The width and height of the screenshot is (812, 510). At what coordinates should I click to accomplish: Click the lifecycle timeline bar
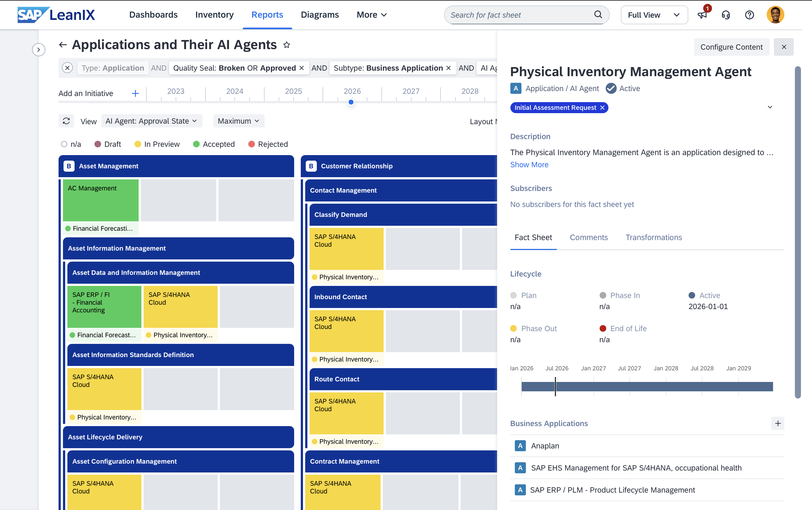click(x=647, y=386)
